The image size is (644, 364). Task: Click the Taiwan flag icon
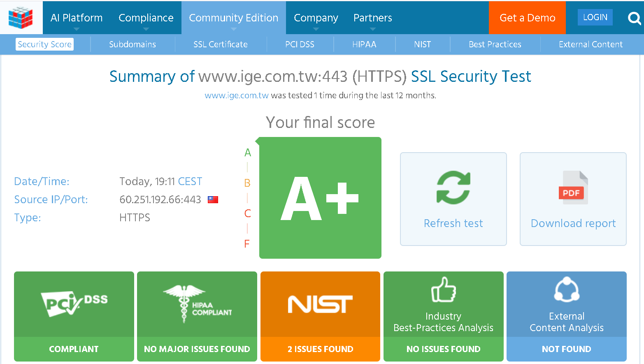coord(213,200)
